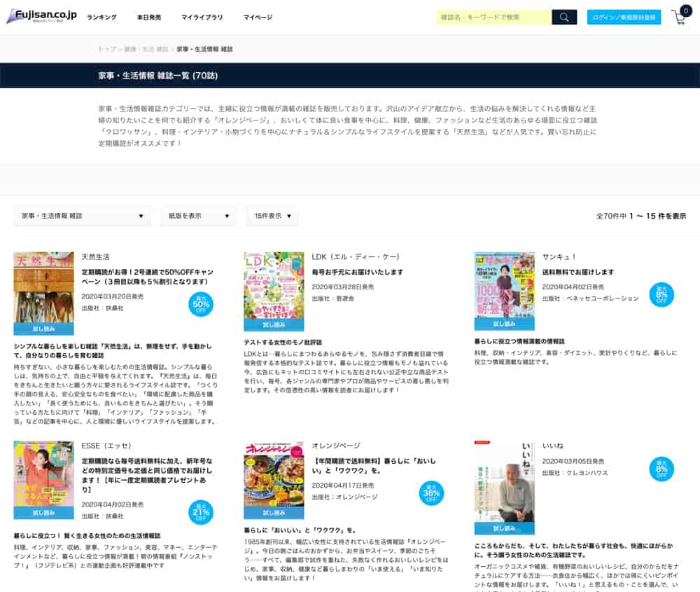Click the 21% OFF badge for ESSE

[201, 512]
